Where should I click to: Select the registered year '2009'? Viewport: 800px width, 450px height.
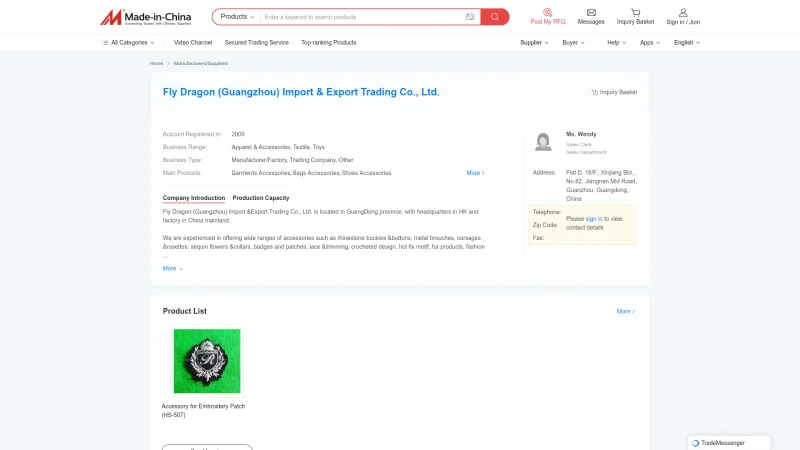(238, 134)
